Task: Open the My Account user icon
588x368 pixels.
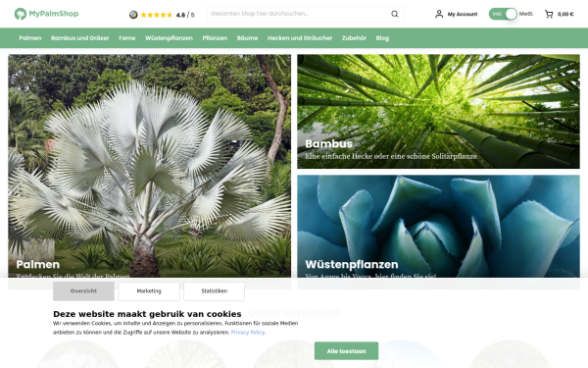Action: (x=439, y=15)
